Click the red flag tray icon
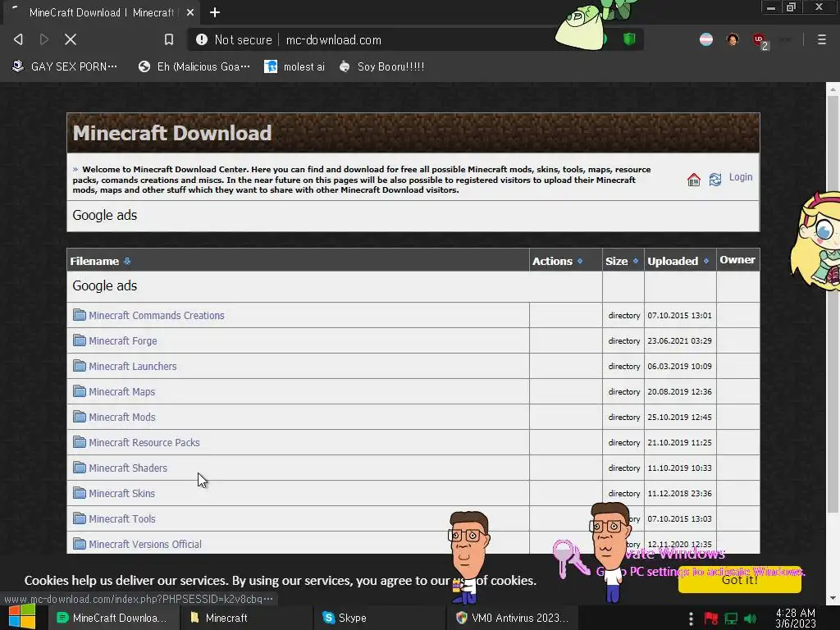 pos(711,619)
